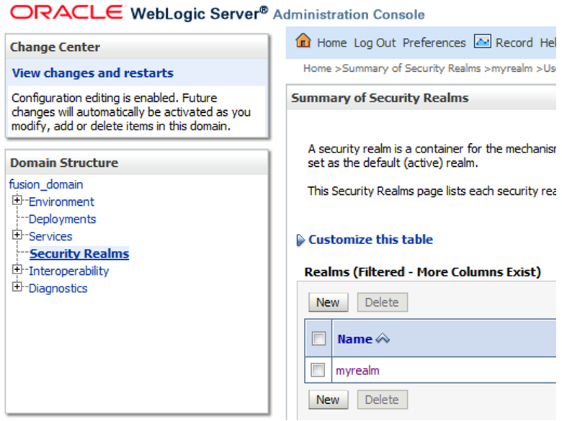The height and width of the screenshot is (421, 562).
Task: Check the box next to myrealm
Action: tap(318, 370)
